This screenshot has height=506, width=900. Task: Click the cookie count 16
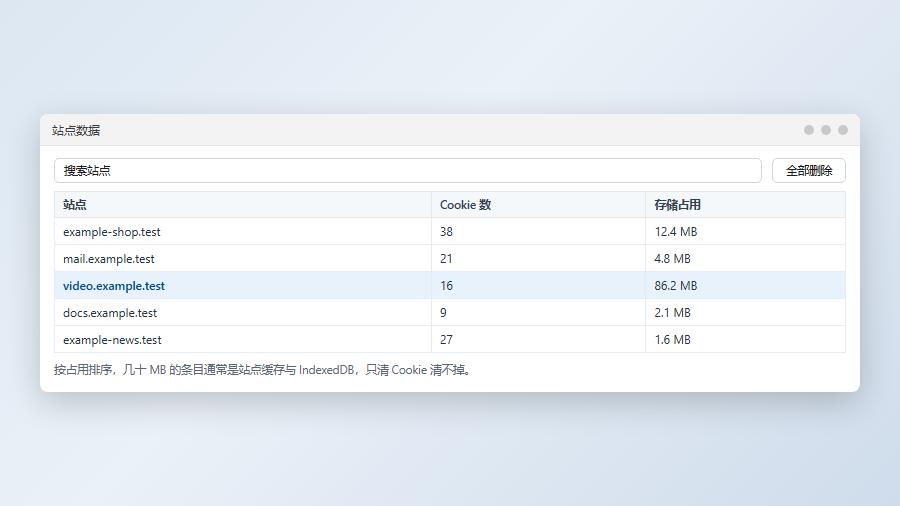tap(447, 286)
